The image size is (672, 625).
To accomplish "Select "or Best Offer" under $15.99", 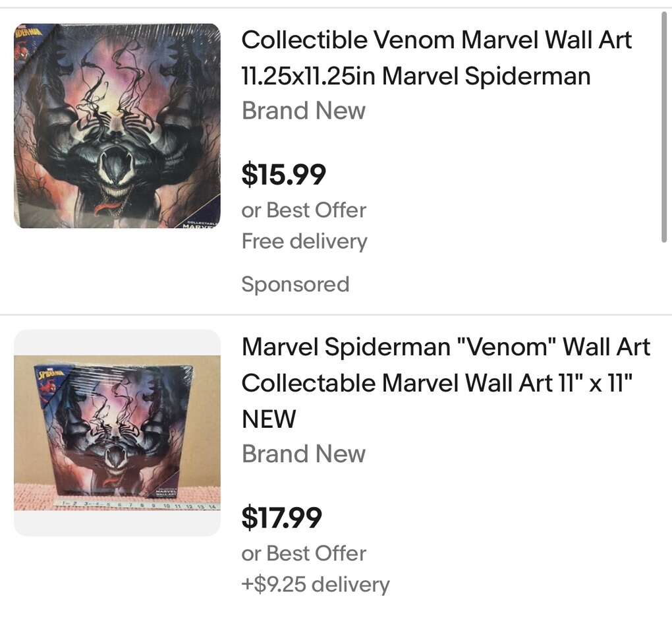I will (303, 210).
